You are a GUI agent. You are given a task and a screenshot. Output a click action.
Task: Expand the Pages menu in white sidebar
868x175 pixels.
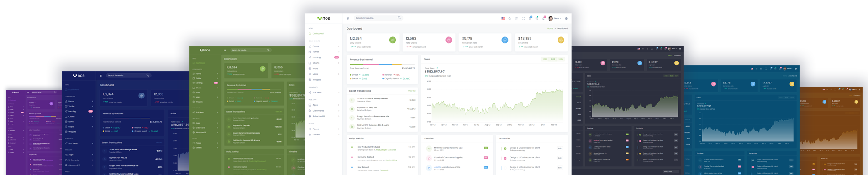(x=324, y=129)
